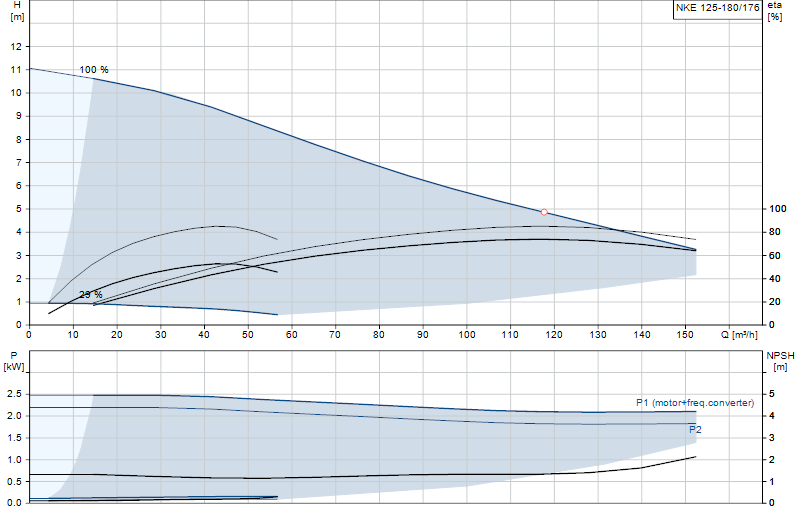This screenshot has height=520, width=800.
Task: Click the "100" tick on eta axis
Action: click(x=778, y=209)
